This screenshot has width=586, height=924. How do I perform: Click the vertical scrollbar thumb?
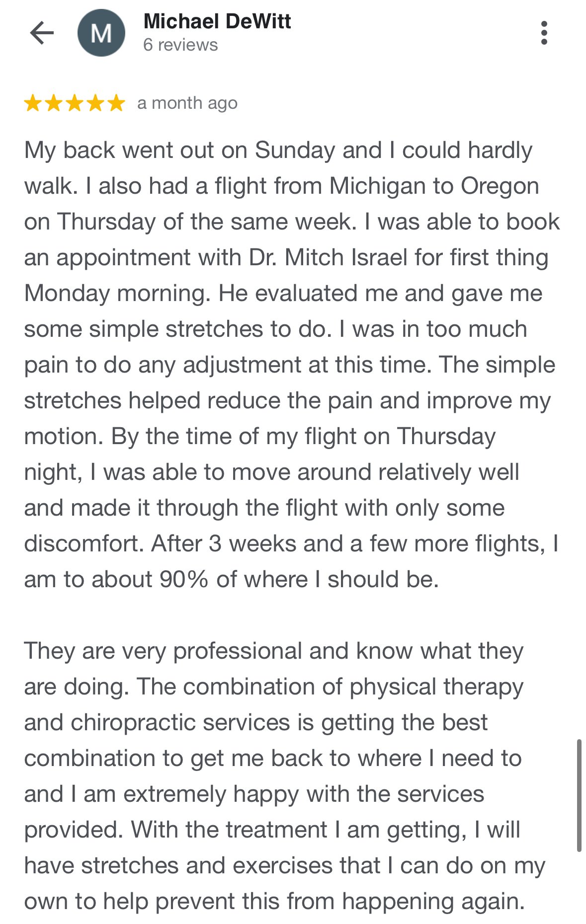point(579,795)
